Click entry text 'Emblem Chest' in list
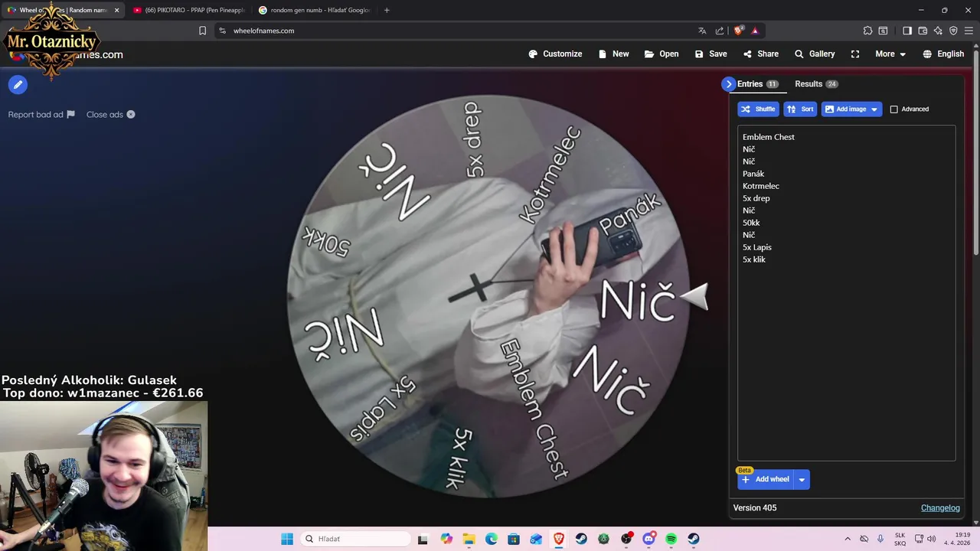The image size is (980, 551). (x=768, y=137)
